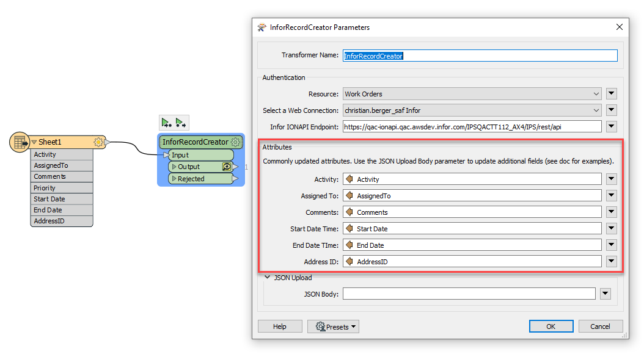Open the Presets menu button
Screen dimensions: 644x357
tap(333, 326)
